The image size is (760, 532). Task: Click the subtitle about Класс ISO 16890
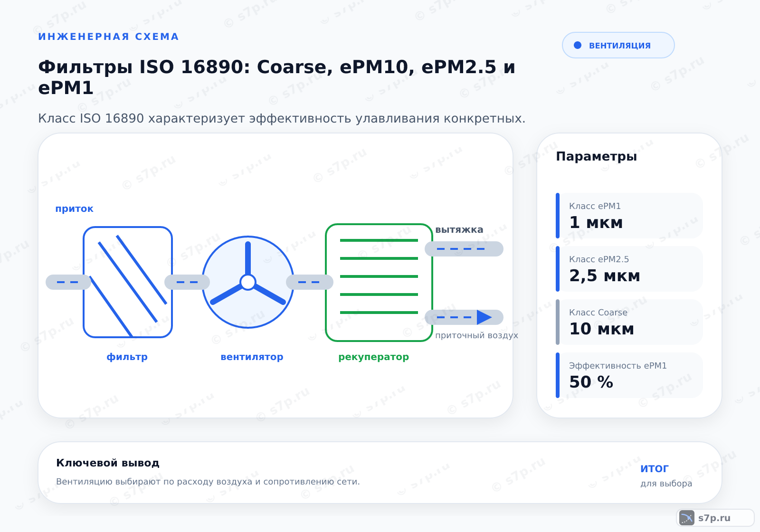point(282,118)
